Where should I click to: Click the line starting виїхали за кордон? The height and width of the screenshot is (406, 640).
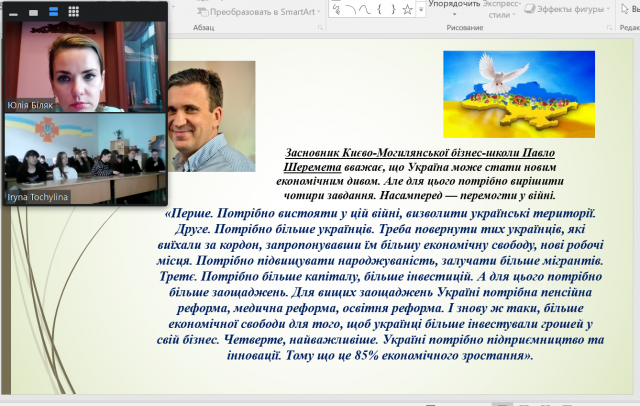pos(380,245)
